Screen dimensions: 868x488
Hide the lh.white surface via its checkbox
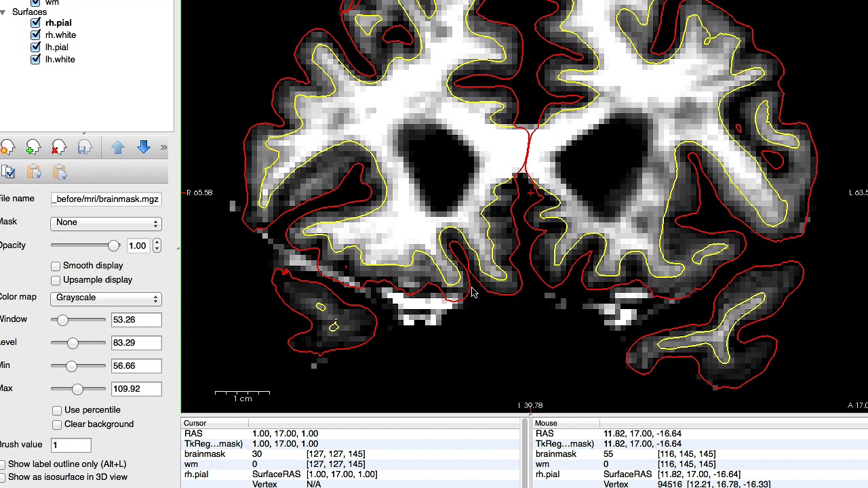(35, 60)
